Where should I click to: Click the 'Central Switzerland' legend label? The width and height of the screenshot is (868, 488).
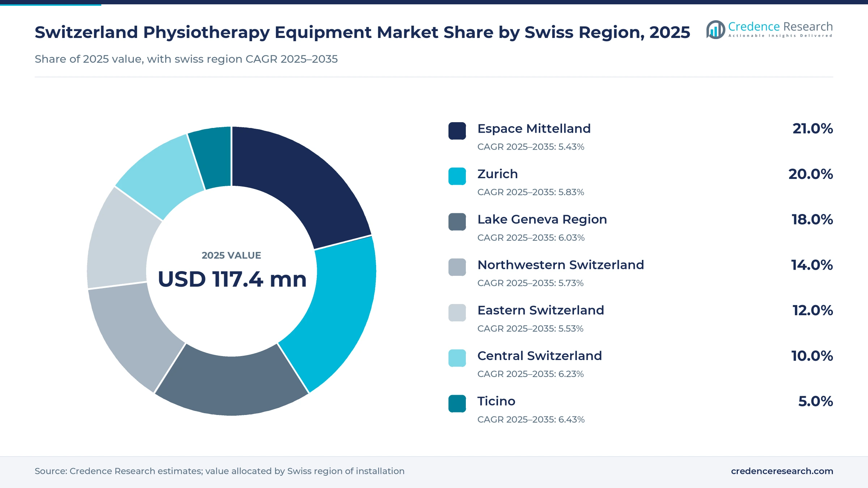(540, 356)
